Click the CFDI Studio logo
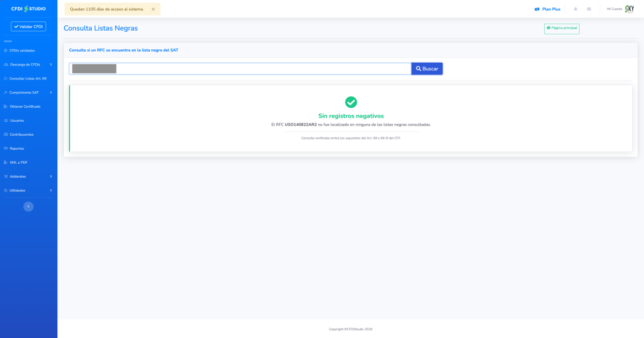 tap(28, 9)
